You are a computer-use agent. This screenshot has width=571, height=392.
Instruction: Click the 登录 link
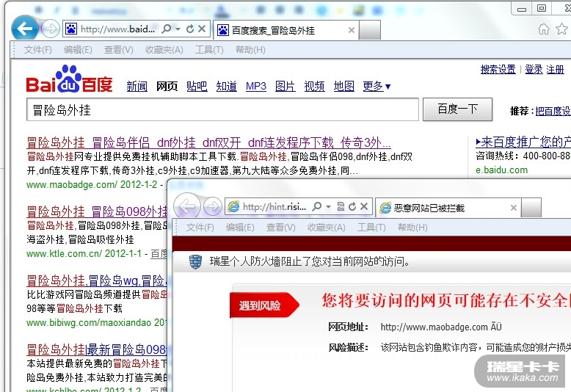534,69
